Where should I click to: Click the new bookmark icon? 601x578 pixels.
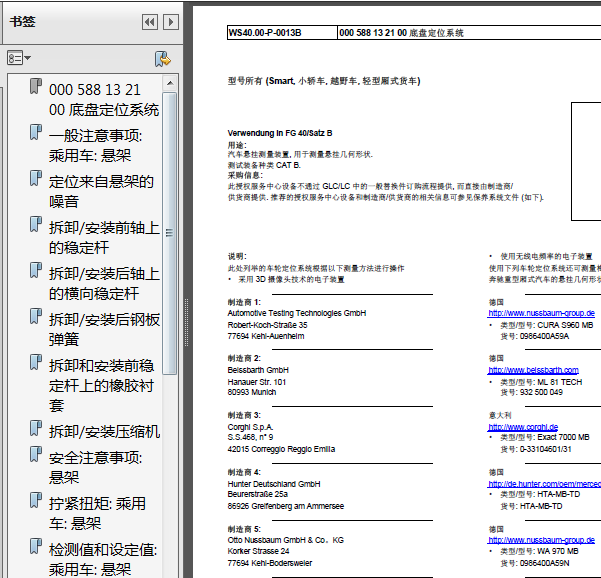163,59
